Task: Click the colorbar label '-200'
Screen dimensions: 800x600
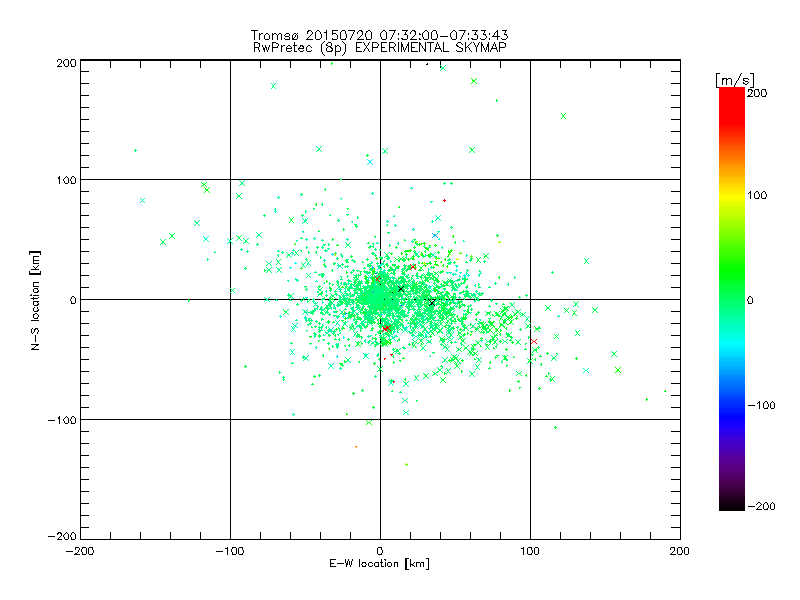Action: [761, 506]
